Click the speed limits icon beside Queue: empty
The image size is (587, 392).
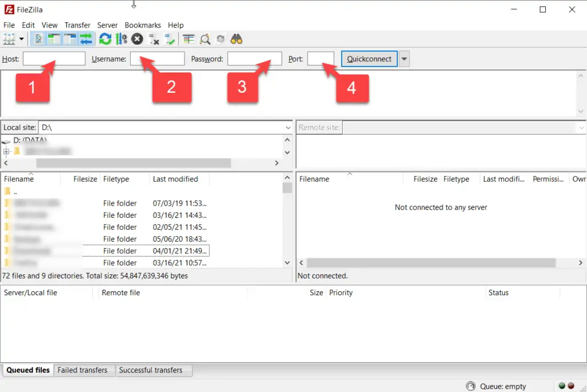pyautogui.click(x=471, y=386)
